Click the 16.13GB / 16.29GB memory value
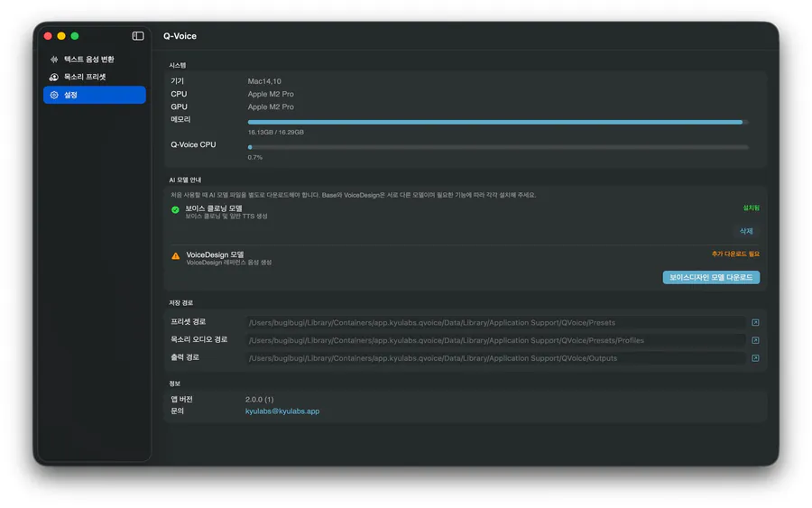The image size is (812, 508). [275, 132]
